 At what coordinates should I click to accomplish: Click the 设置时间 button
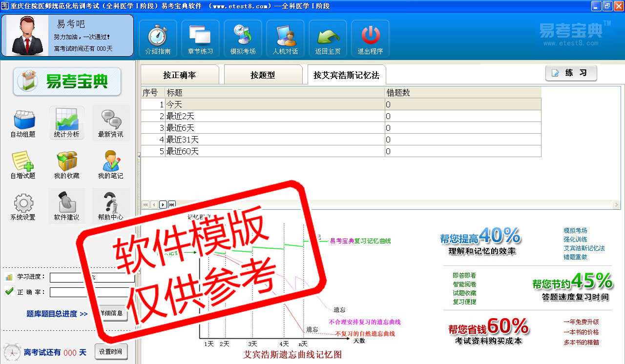click(x=111, y=352)
